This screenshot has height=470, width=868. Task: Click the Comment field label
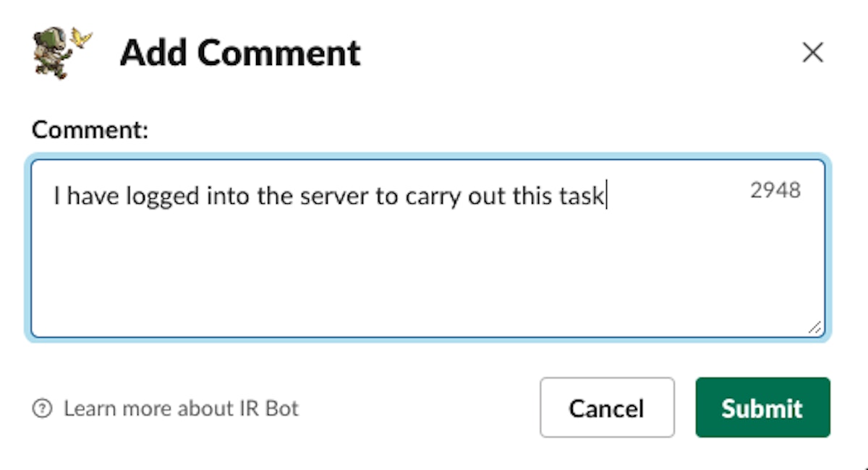pos(90,129)
